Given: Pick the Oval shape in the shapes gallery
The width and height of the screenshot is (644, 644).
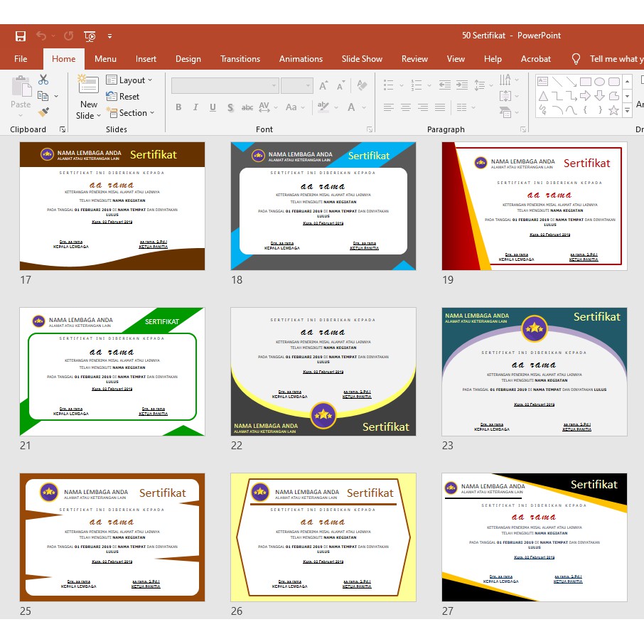Looking at the screenshot, I should 599,82.
